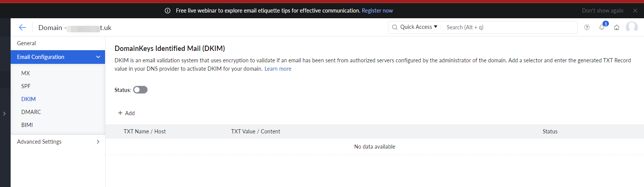Open the Learn more link
The height and width of the screenshot is (187, 644).
[278, 69]
